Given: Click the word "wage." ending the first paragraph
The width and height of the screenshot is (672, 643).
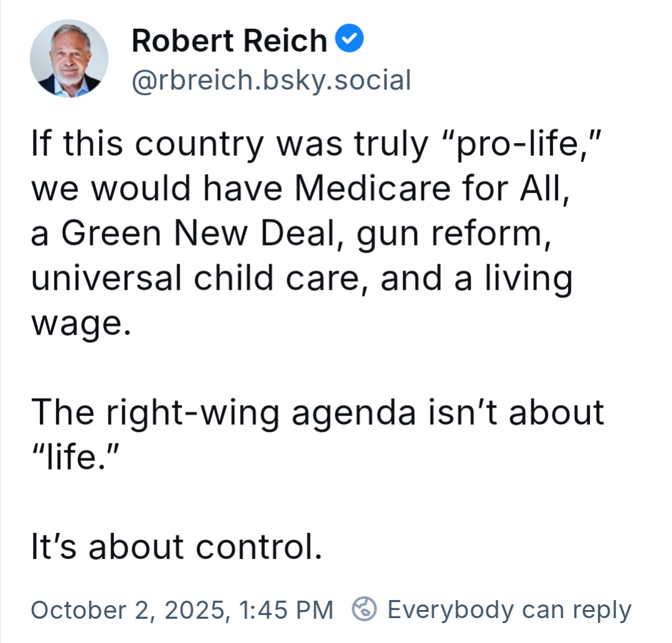Looking at the screenshot, I should click(x=82, y=323).
